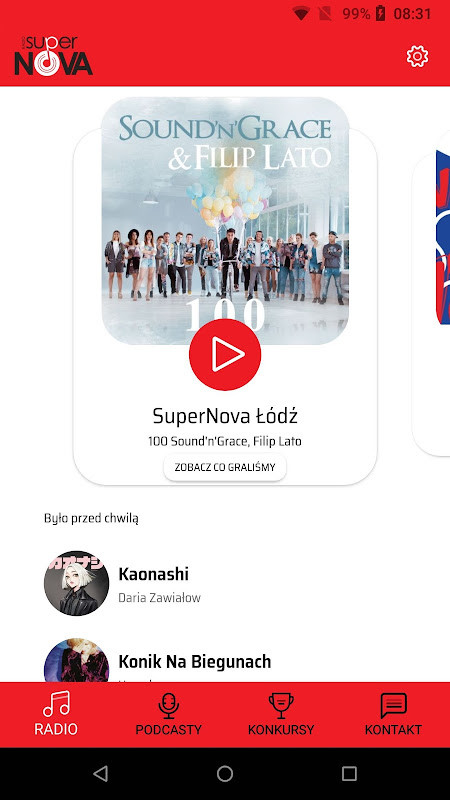Screen dimensions: 450x800
Task: Select the Konik Na Biegunach track
Action: tap(195, 662)
